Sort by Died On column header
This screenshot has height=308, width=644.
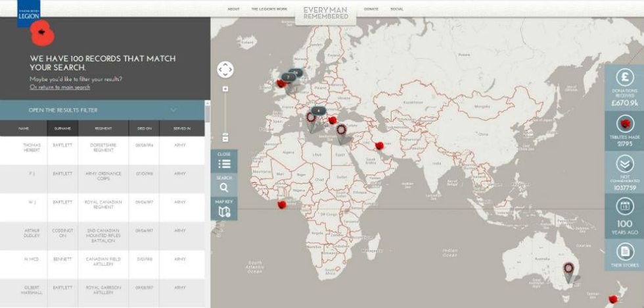(x=144, y=128)
